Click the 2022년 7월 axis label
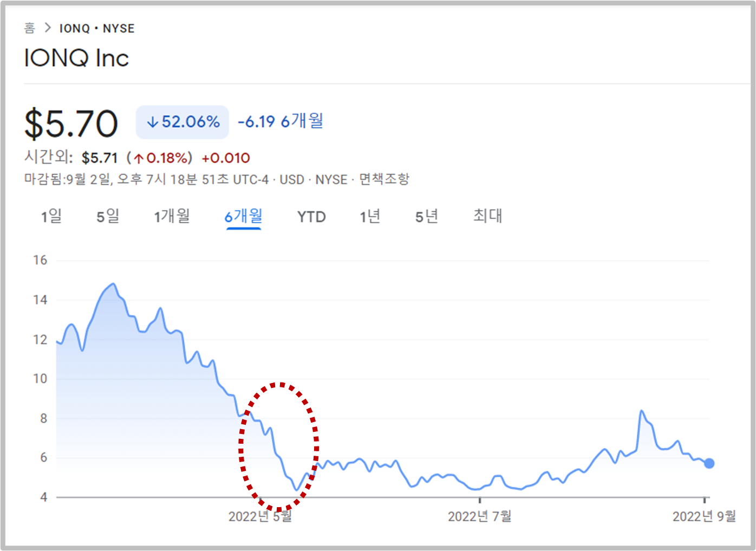This screenshot has width=756, height=551. [480, 516]
